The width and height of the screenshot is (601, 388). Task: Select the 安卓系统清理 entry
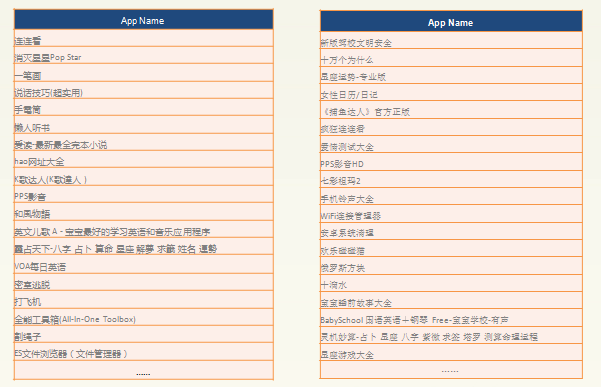[451, 231]
